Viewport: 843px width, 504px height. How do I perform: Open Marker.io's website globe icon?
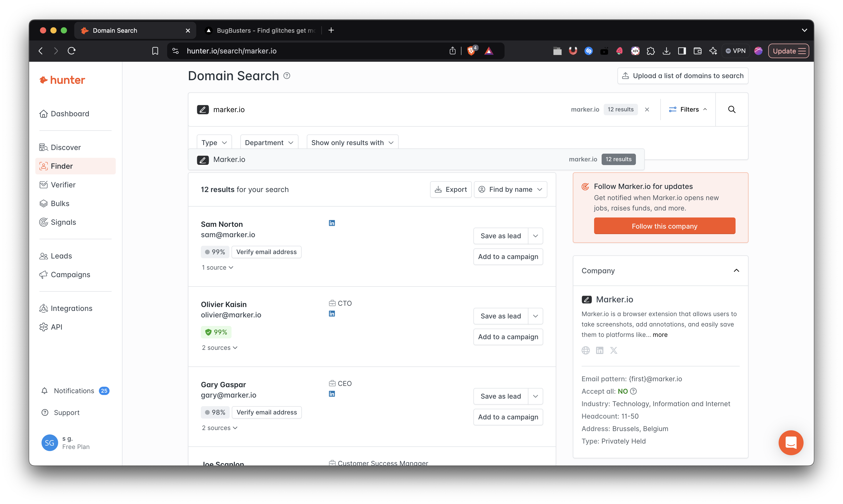586,350
